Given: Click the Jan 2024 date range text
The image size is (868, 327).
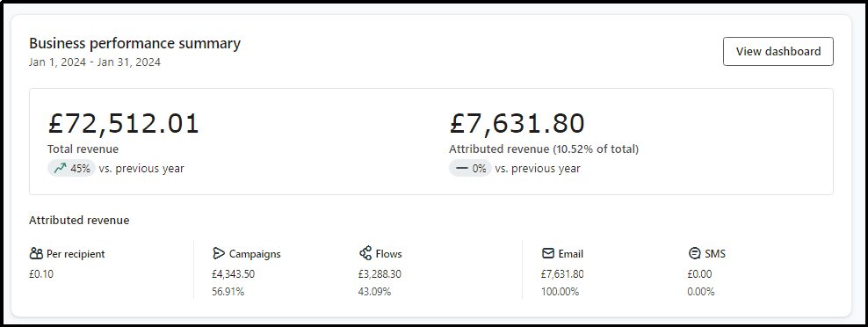Looking at the screenshot, I should (x=95, y=62).
